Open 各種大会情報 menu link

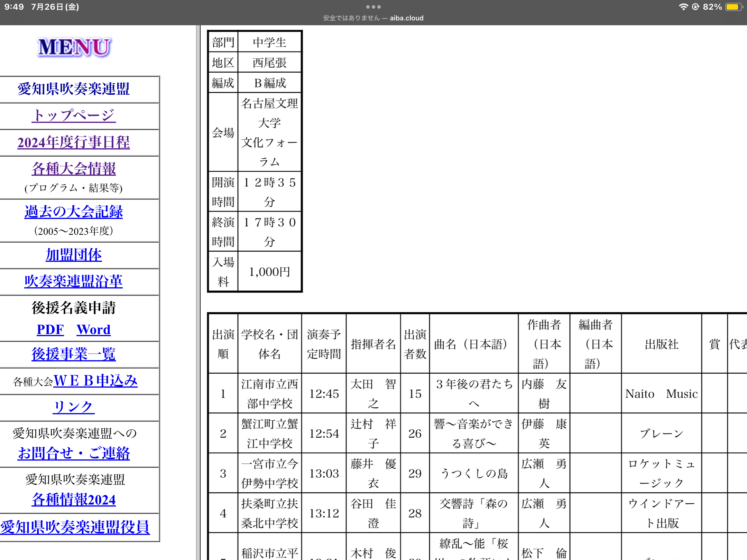pos(74,169)
